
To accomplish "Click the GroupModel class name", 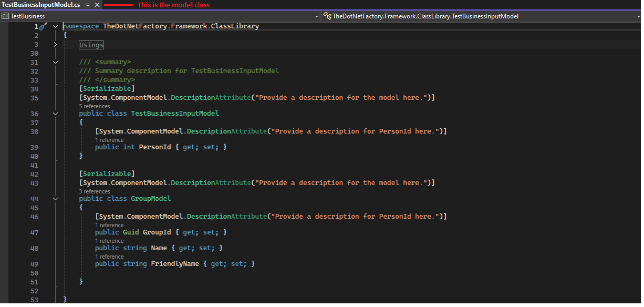I will 151,199.
